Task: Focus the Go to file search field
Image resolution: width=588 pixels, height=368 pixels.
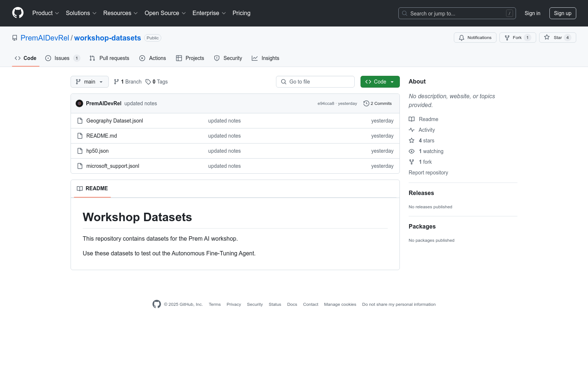Action: click(x=315, y=82)
